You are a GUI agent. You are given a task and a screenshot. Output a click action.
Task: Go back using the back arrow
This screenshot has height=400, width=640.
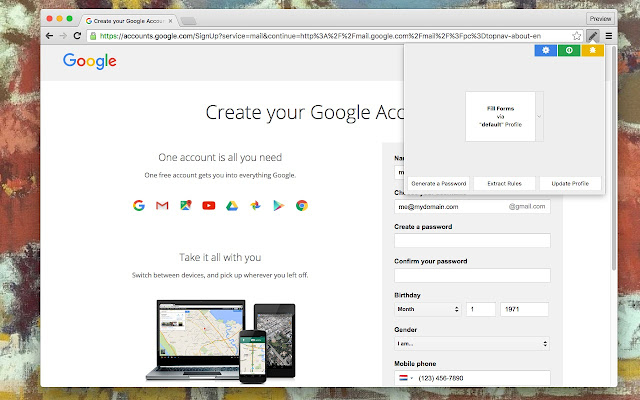click(49, 36)
